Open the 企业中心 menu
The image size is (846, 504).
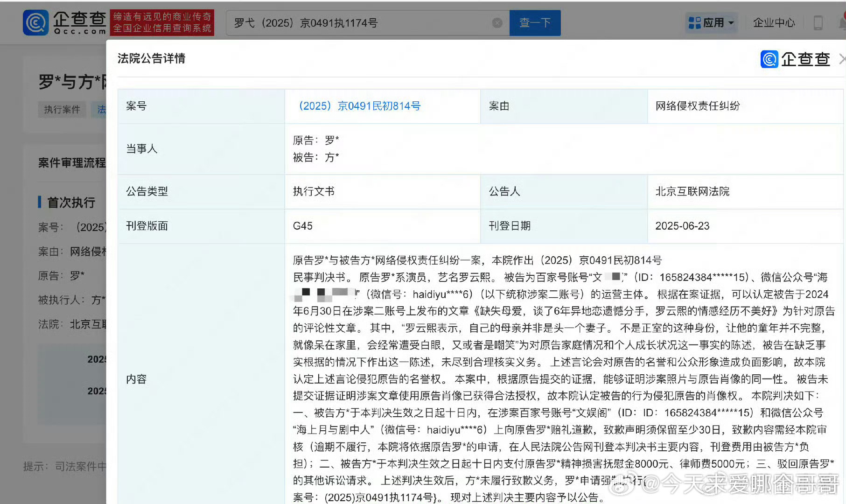(774, 22)
